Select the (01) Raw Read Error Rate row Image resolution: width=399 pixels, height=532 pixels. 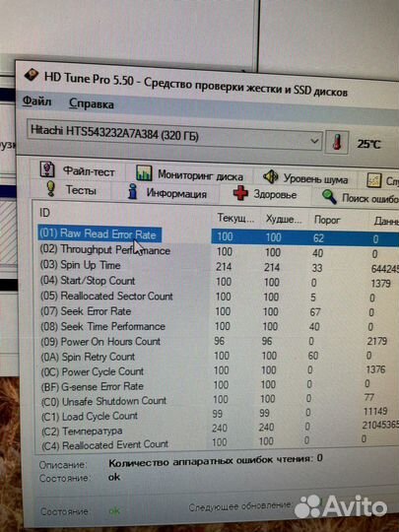click(x=219, y=235)
